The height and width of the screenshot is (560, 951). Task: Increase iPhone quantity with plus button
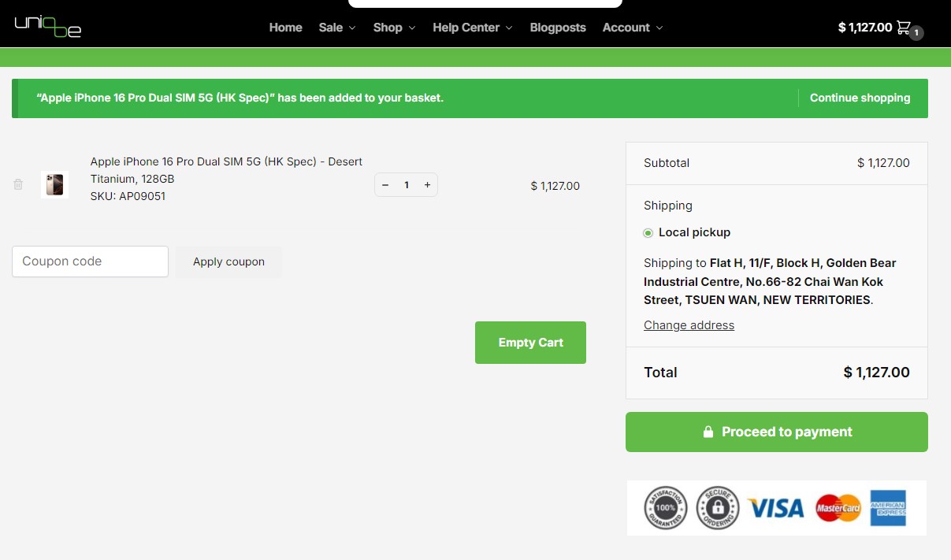pyautogui.click(x=427, y=185)
